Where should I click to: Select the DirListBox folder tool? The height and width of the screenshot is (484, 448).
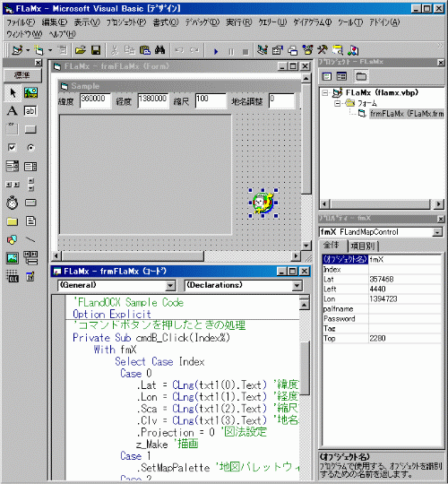click(13, 221)
